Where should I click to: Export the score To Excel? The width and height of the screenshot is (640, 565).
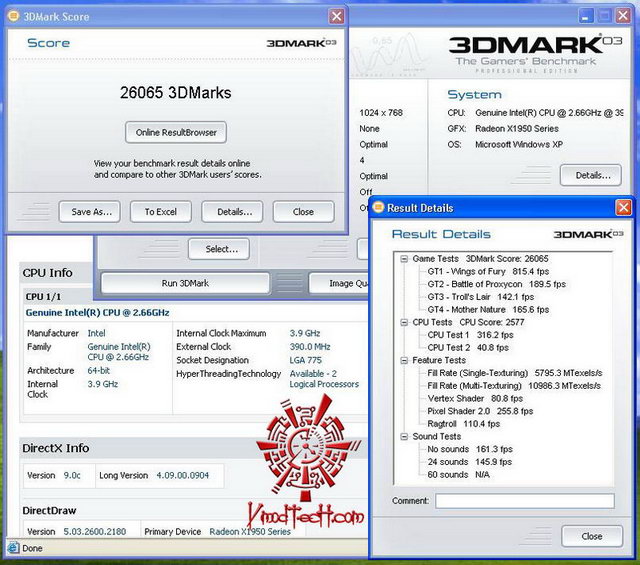[x=161, y=211]
